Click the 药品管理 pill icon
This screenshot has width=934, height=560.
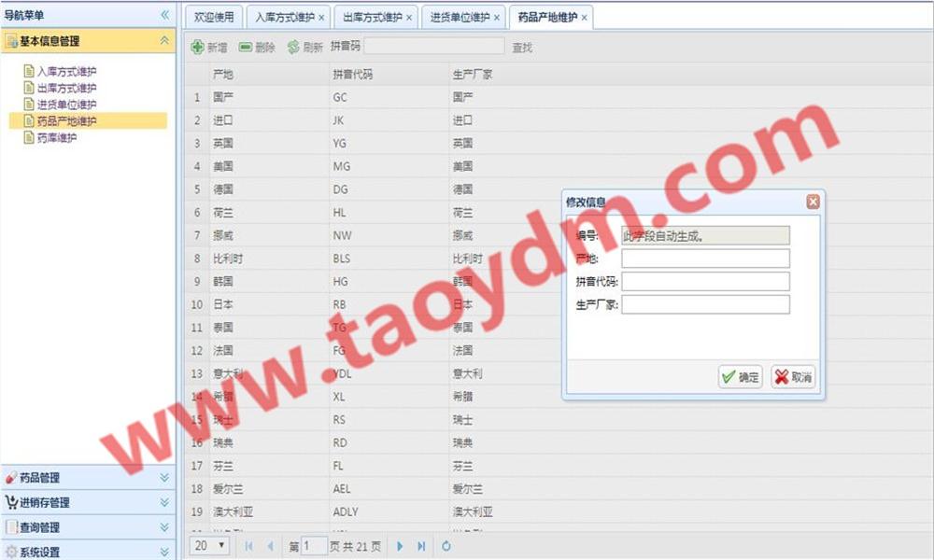click(10, 477)
